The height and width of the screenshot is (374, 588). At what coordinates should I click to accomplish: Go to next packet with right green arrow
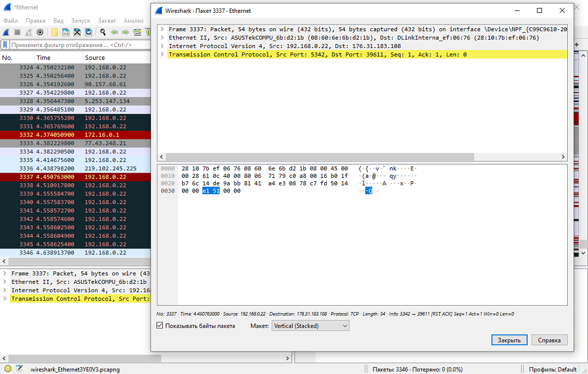(126, 32)
